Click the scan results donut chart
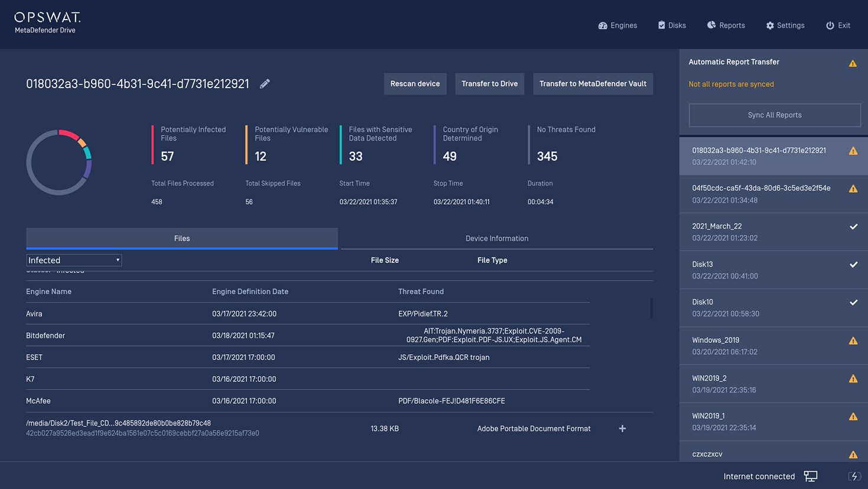The image size is (868, 489). (x=59, y=163)
